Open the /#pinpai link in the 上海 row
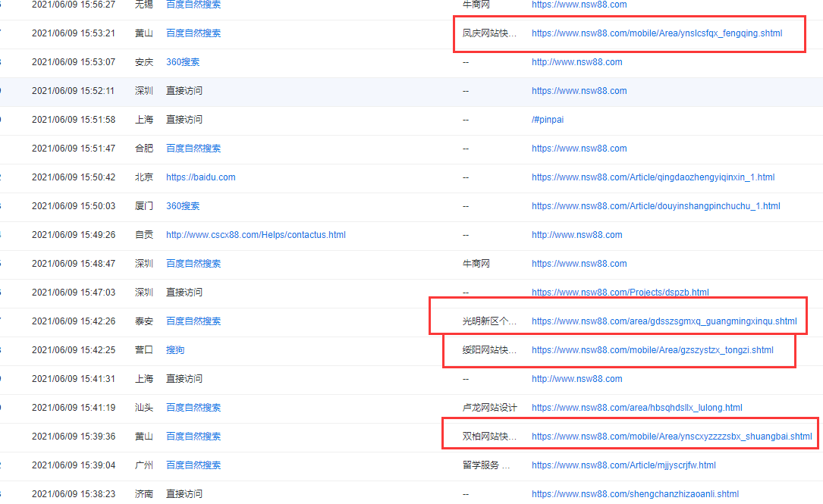 (x=548, y=119)
